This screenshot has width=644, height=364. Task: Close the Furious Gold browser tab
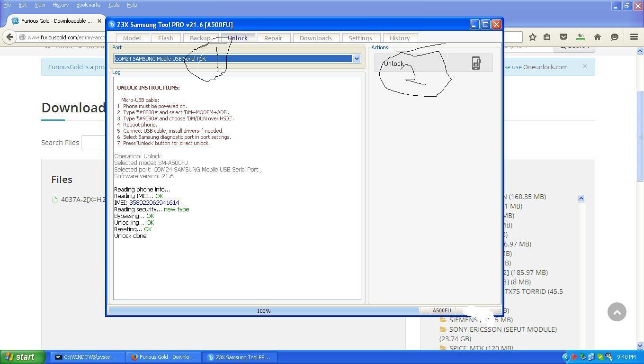click(x=99, y=21)
